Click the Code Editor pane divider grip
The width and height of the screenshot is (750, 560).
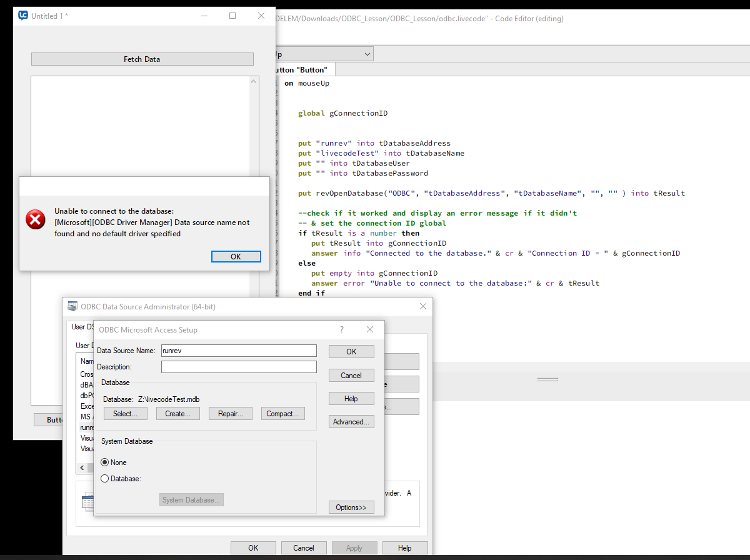[547, 379]
